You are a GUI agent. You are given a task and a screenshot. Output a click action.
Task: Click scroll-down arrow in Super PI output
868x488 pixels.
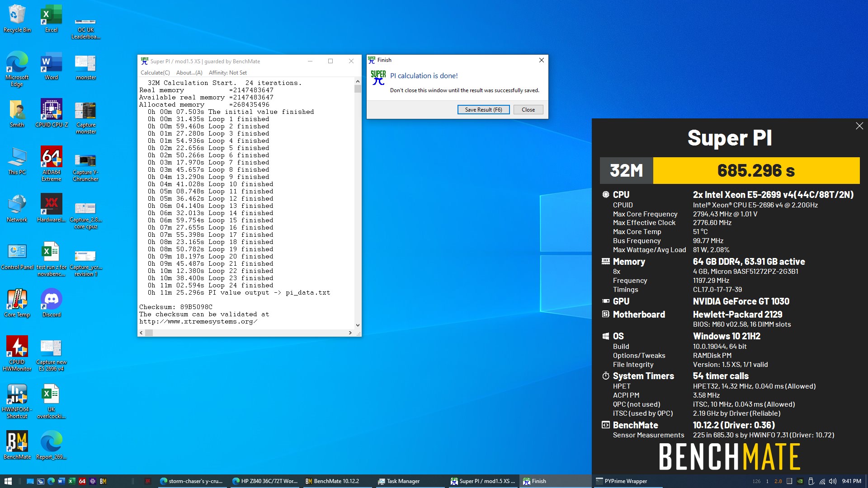(358, 325)
